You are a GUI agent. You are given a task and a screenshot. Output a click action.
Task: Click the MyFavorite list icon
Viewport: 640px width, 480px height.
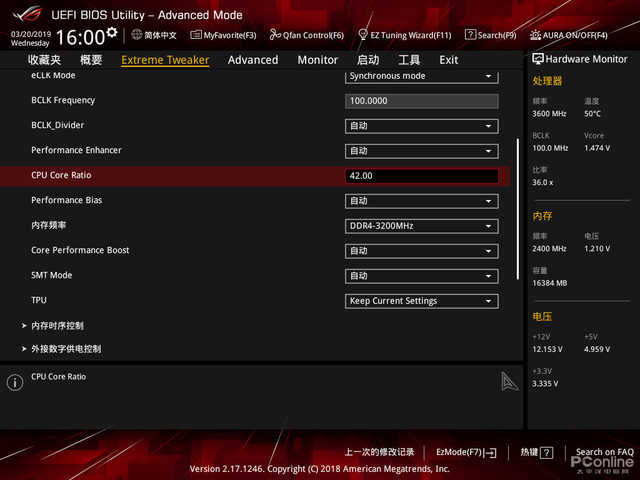point(196,35)
